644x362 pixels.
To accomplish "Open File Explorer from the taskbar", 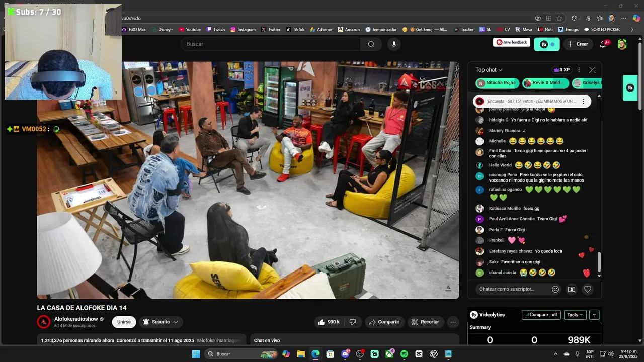I will pos(300,354).
